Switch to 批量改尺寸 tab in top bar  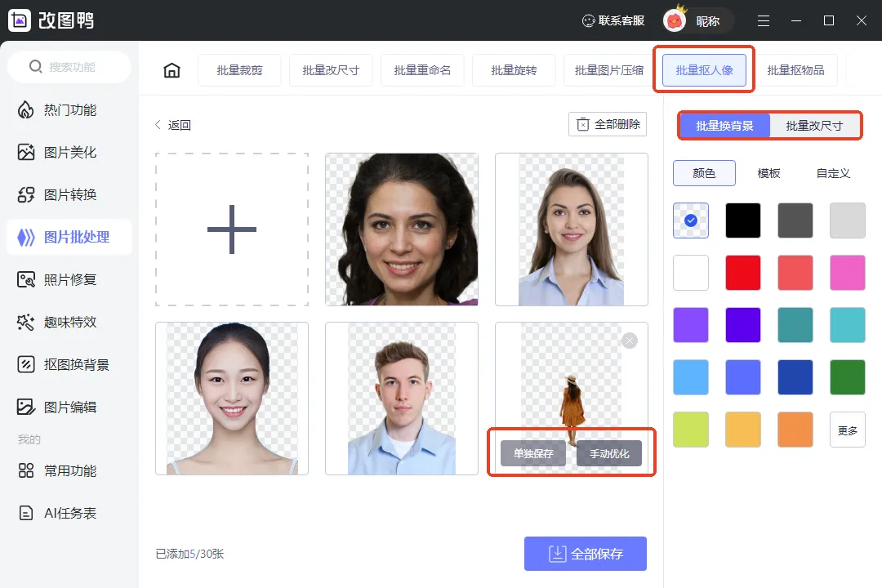(x=331, y=70)
